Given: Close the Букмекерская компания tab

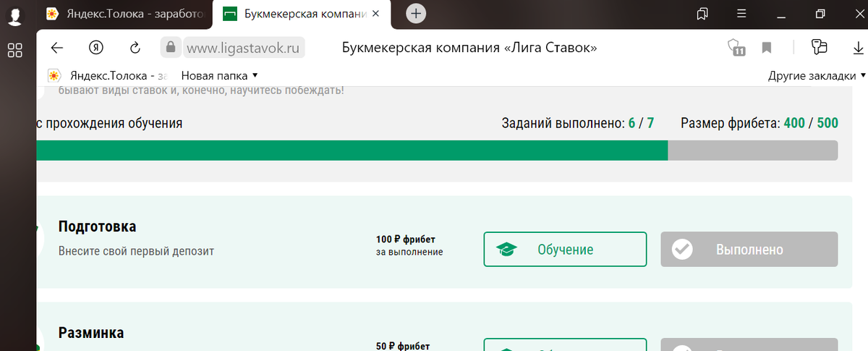Looking at the screenshot, I should (375, 14).
